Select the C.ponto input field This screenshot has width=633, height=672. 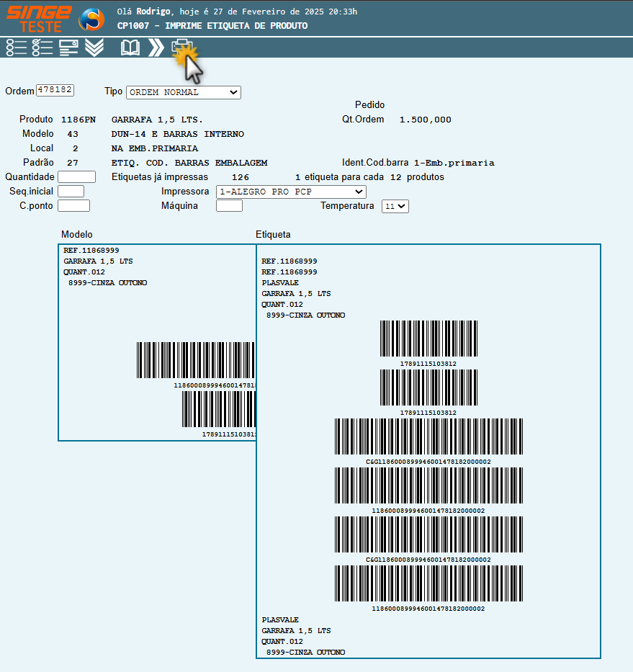(x=73, y=206)
